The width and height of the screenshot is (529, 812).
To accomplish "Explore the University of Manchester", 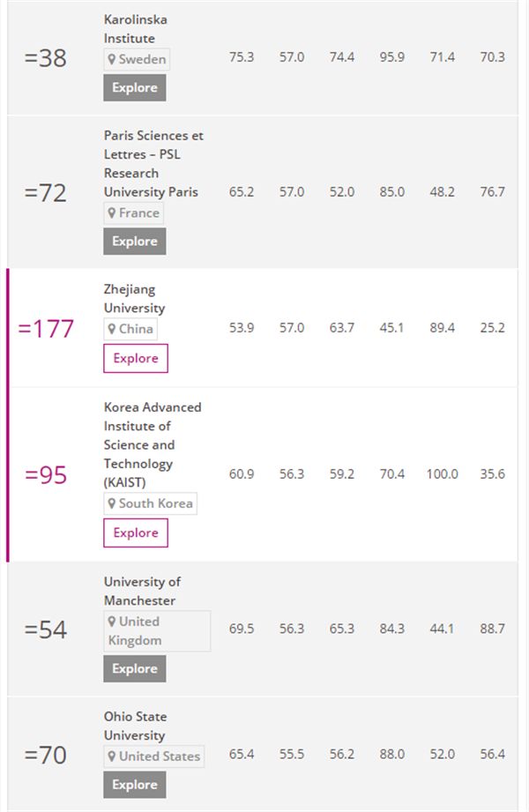I will pos(135,669).
